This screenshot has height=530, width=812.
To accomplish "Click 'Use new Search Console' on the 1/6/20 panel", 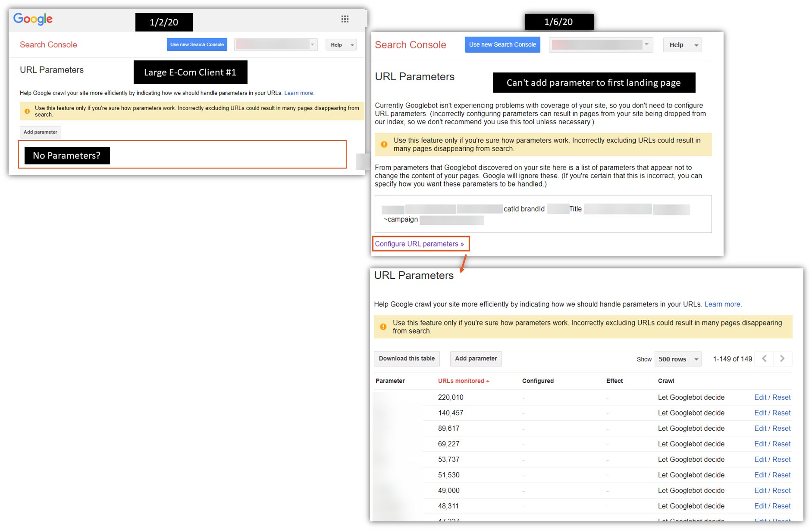I will [x=502, y=44].
